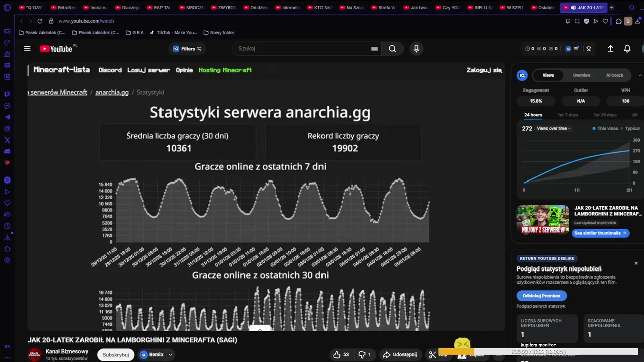Switch to the INFLU browser tab

(479, 8)
